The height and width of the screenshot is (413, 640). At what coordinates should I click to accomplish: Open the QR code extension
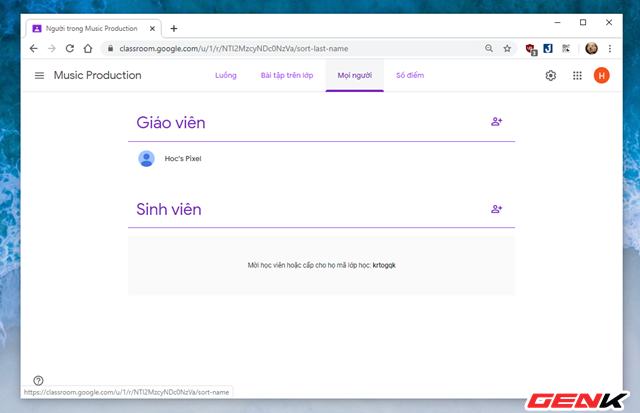[566, 49]
